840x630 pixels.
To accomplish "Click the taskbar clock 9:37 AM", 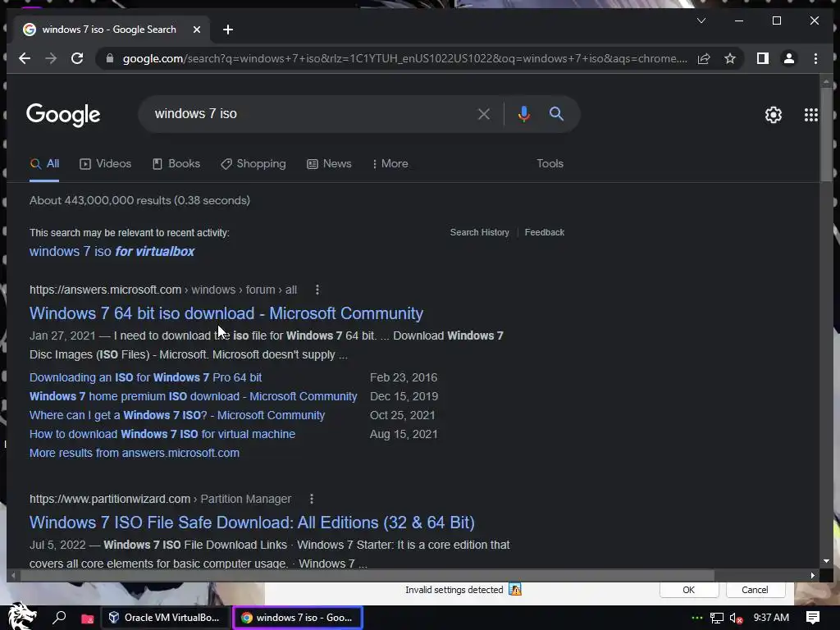I will coord(771,618).
